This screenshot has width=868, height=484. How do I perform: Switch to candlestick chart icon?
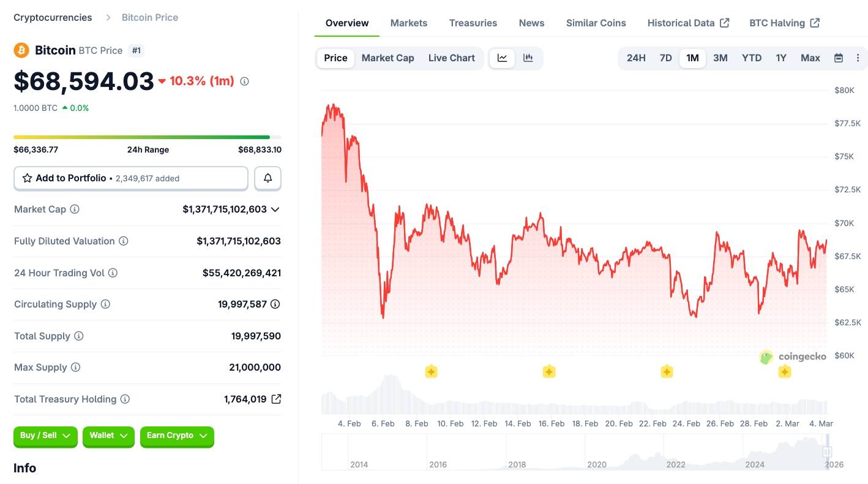tap(528, 58)
